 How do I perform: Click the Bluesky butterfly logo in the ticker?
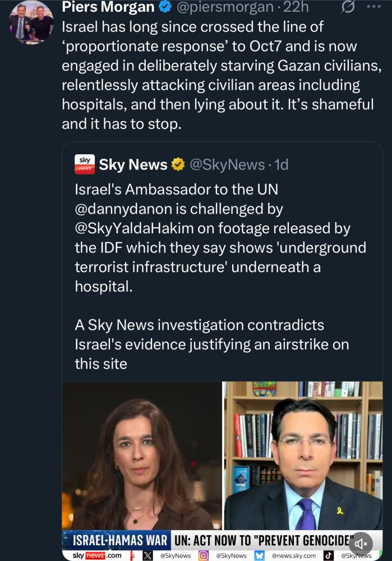[260, 555]
